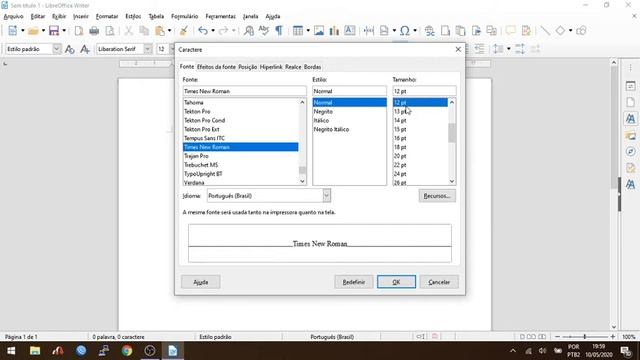This screenshot has width=640, height=360.
Task: Click the Save icon in toolbar
Action: 53,31
